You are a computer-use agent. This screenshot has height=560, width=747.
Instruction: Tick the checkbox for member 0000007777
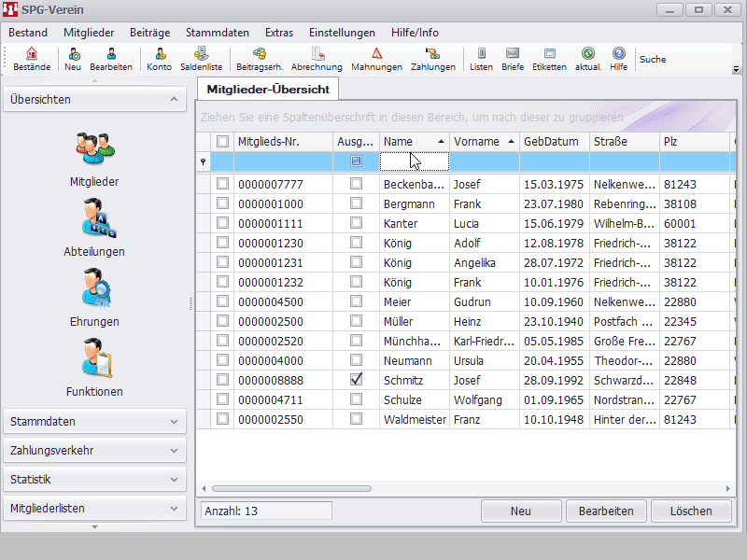(222, 185)
